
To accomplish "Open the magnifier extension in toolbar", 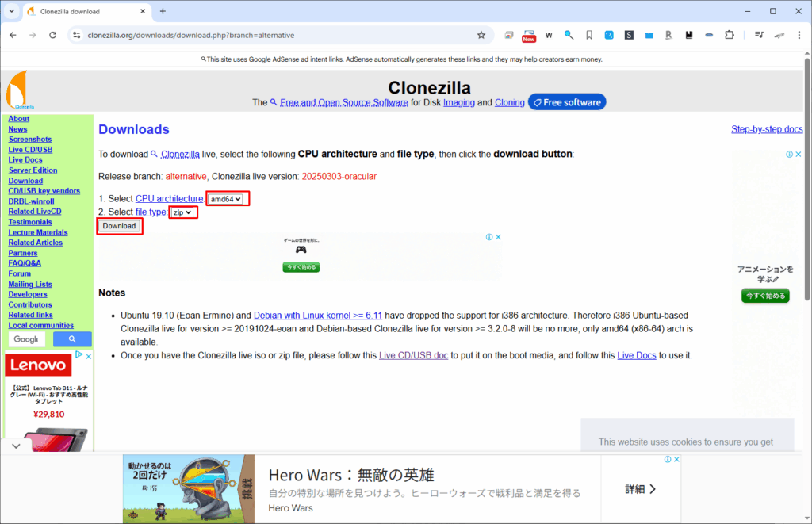I will tap(569, 35).
